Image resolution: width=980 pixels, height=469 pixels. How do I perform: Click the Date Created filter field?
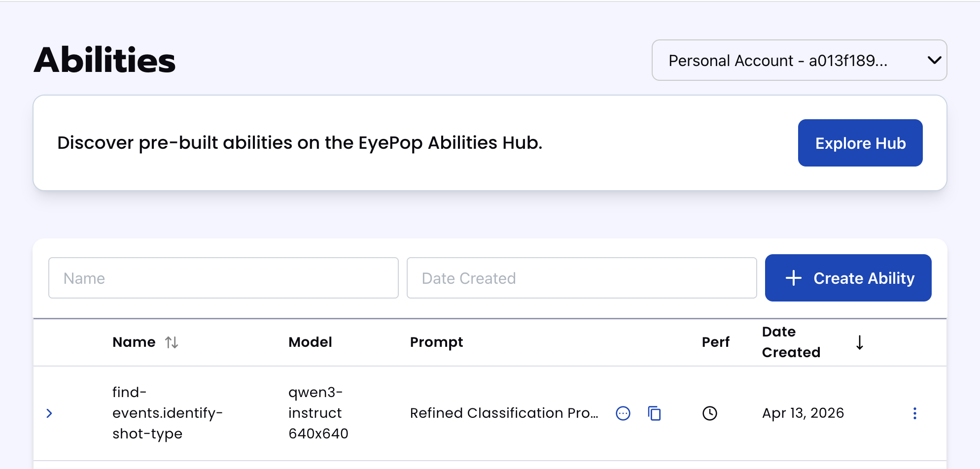pos(581,278)
